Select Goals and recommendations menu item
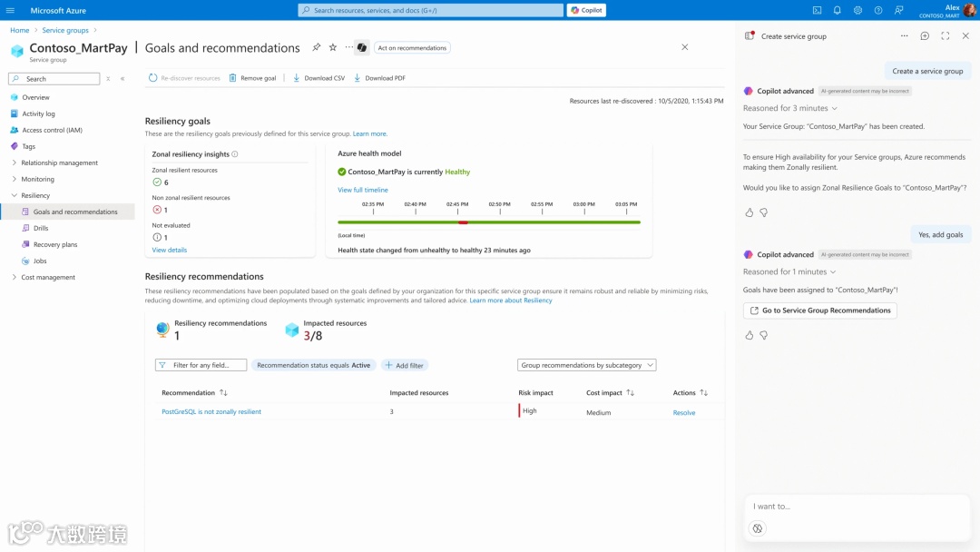Viewport: 980px width, 552px height. click(x=67, y=212)
